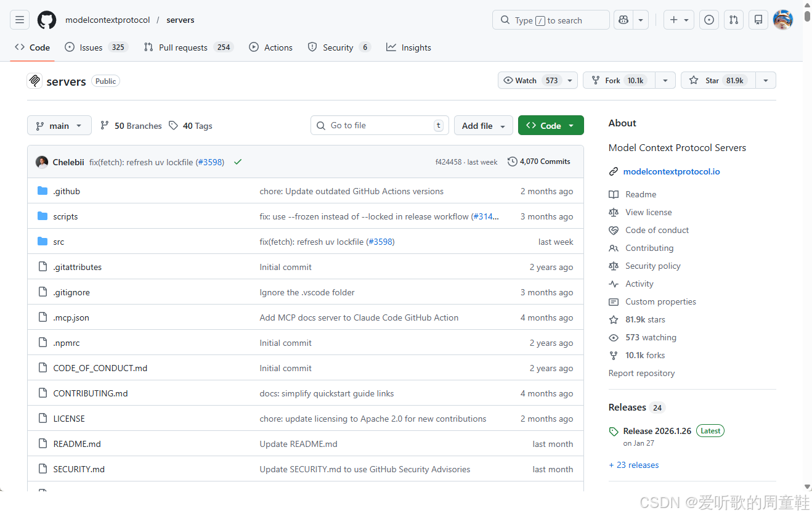The width and height of the screenshot is (812, 516).
Task: Open the user profile avatar menu
Action: pyautogui.click(x=783, y=20)
